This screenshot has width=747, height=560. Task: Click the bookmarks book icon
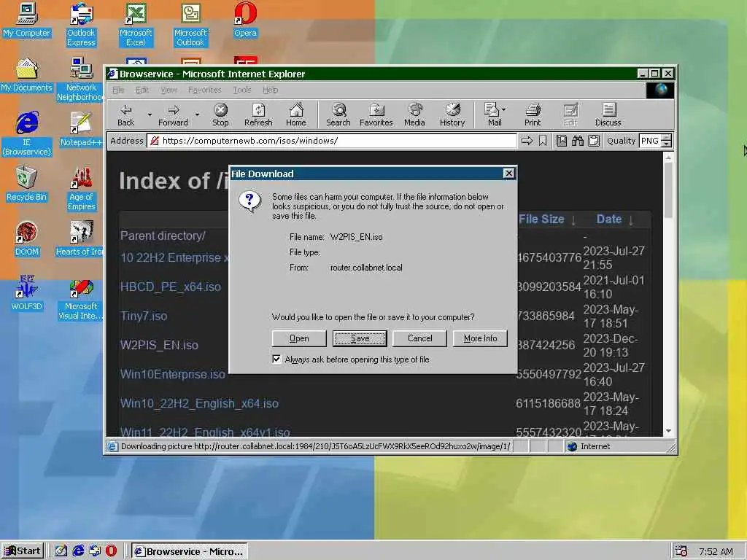click(x=562, y=141)
